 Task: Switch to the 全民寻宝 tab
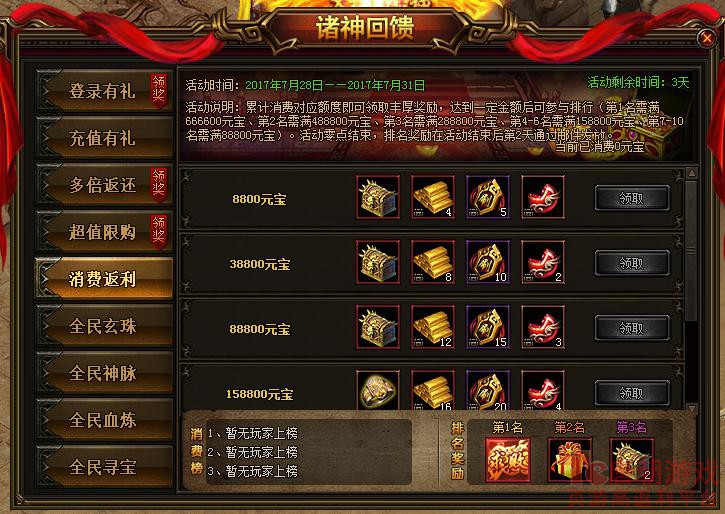pyautogui.click(x=104, y=467)
